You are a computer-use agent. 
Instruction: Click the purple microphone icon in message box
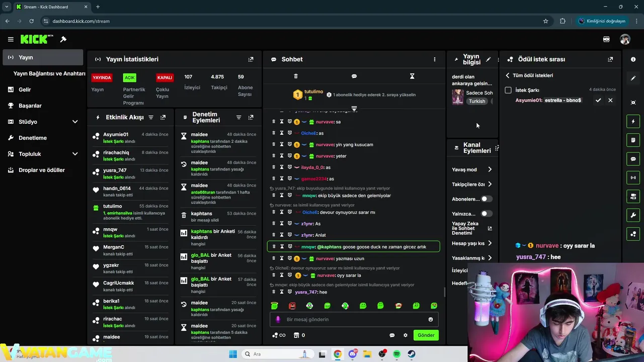tap(278, 319)
